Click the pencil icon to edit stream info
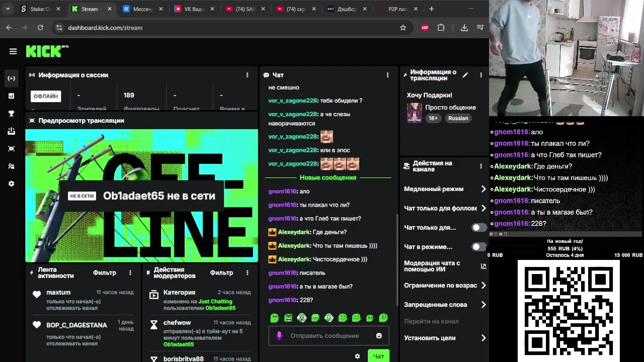 (465, 75)
